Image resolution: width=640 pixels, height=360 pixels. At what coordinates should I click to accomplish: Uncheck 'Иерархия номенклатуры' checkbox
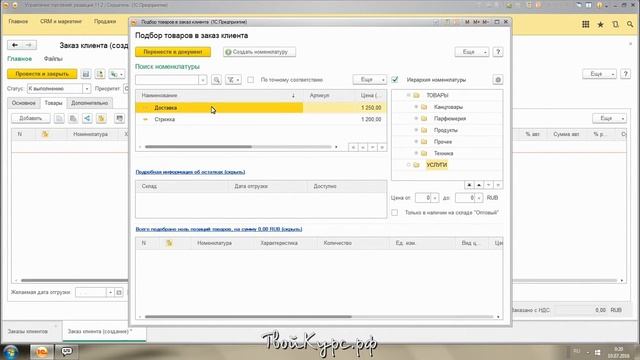[395, 80]
